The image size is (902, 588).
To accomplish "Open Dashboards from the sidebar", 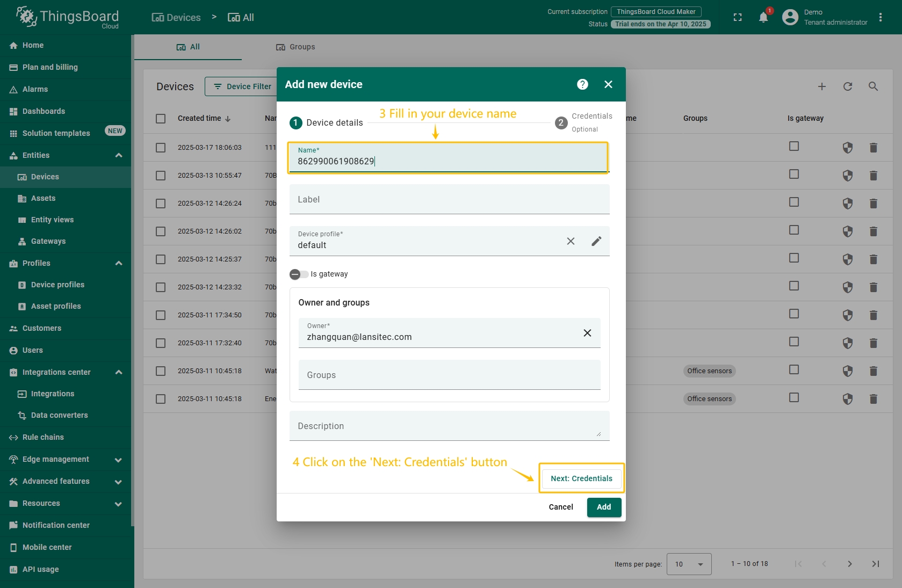I will tap(44, 111).
